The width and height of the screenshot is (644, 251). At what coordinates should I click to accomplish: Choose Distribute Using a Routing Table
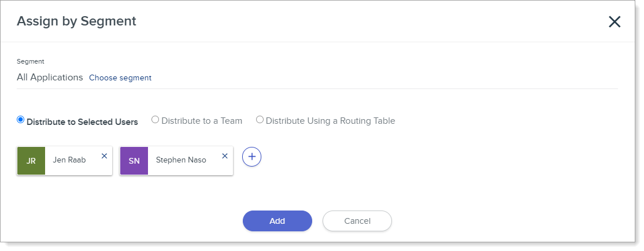(260, 120)
